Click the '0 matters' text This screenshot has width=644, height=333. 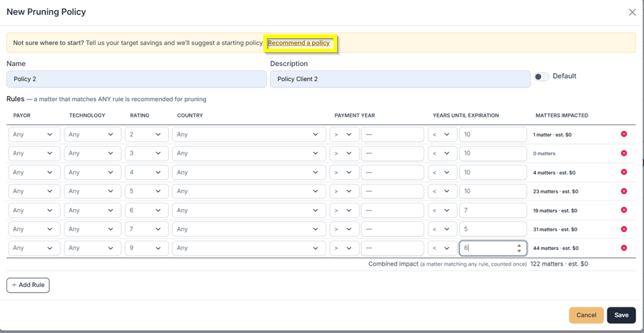point(544,153)
